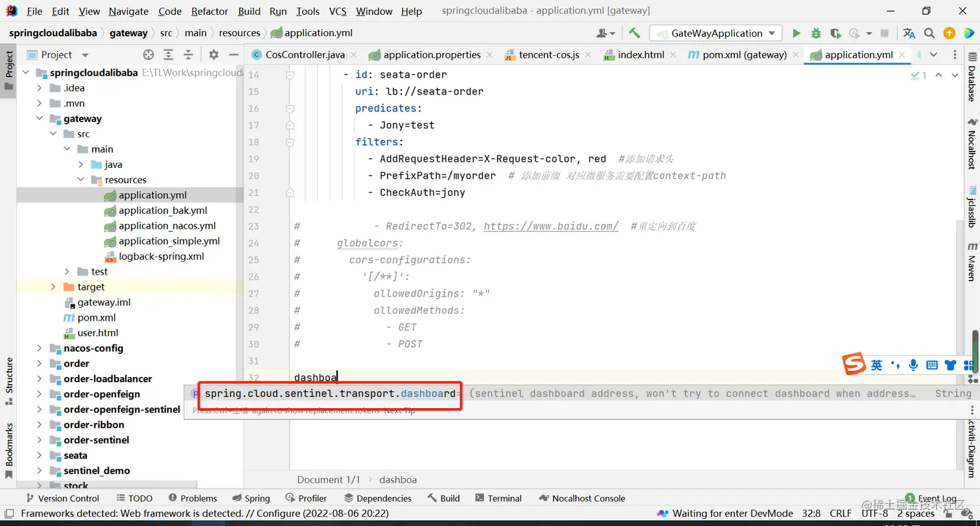
Task: Go to previous highlighted problem arrow
Action: tap(939, 76)
